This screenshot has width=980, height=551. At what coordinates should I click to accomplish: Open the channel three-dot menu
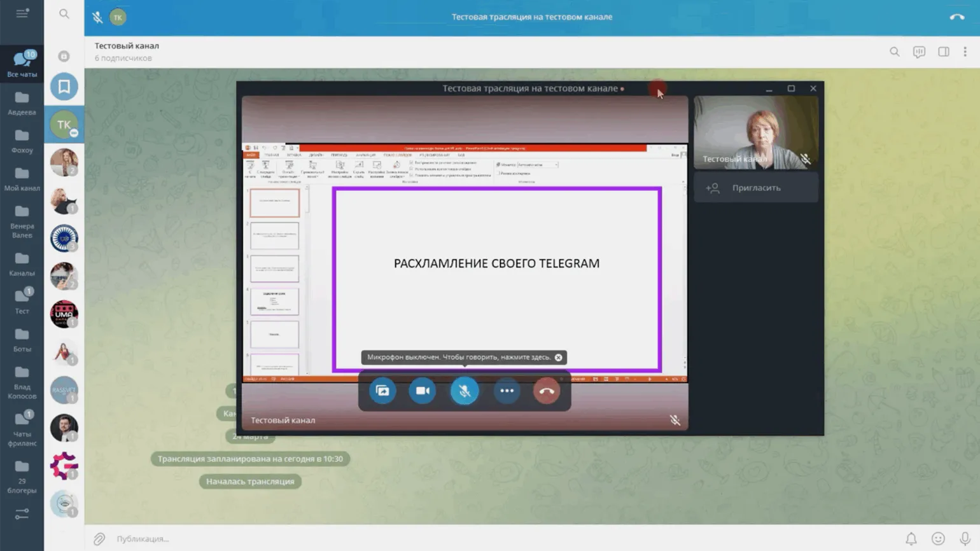[x=965, y=52]
